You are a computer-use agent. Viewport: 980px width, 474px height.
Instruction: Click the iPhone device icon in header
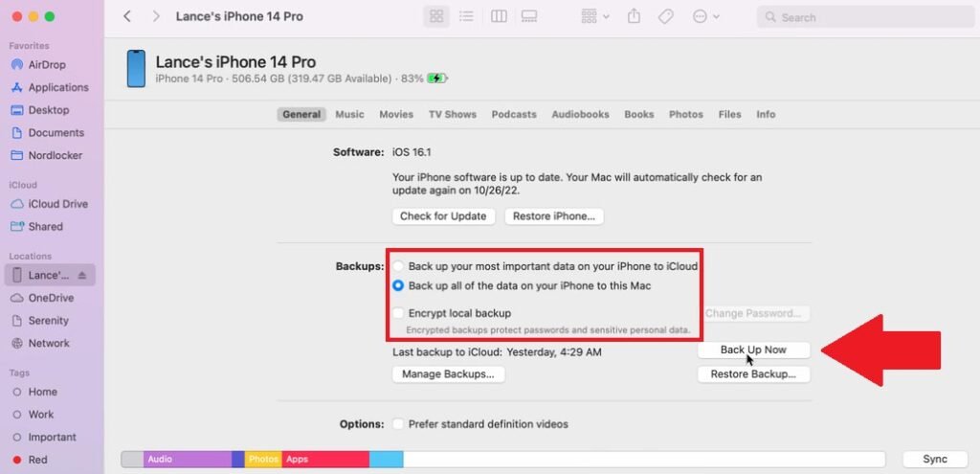pos(136,69)
